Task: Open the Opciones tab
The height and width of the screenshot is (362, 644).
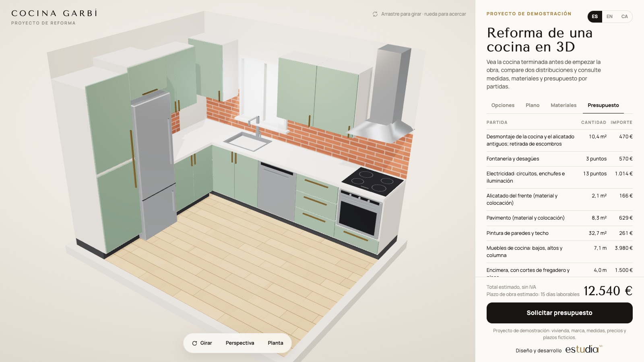Action: (503, 105)
